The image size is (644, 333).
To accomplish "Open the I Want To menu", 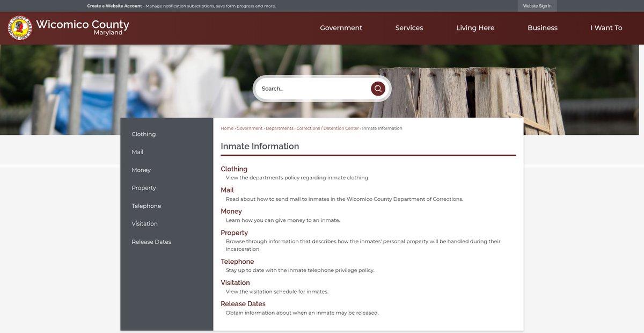I will tap(606, 28).
